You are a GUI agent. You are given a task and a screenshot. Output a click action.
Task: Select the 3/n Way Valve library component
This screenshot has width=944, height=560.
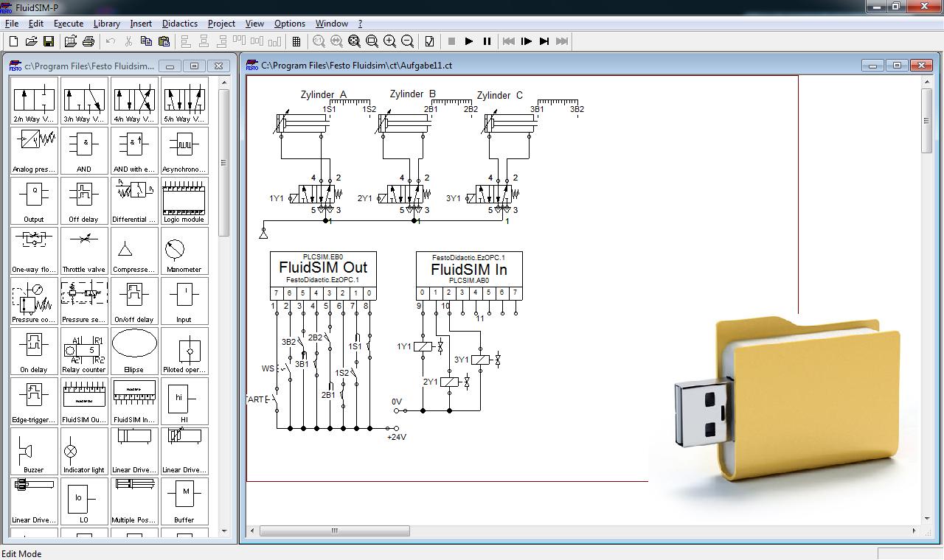(84, 101)
